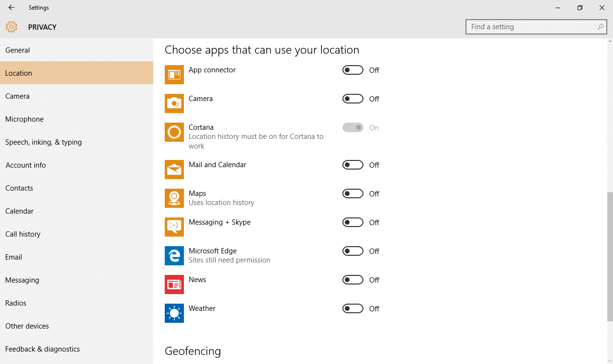This screenshot has width=613, height=364.
Task: Select Other devices in sidebar
Action: tap(77, 326)
